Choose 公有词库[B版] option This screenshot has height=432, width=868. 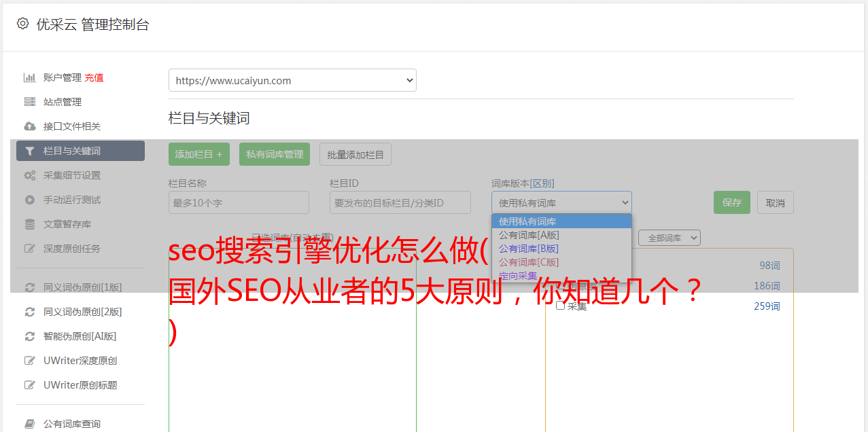coord(561,249)
